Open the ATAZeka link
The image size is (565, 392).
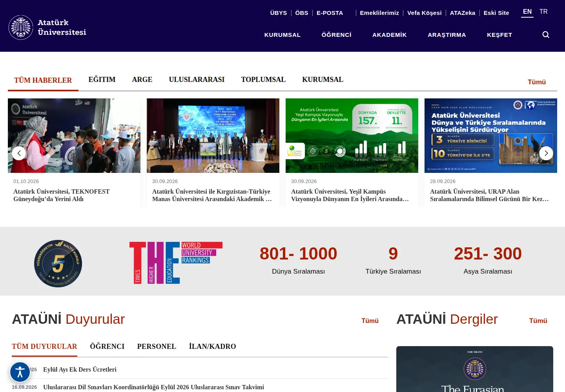click(x=463, y=13)
